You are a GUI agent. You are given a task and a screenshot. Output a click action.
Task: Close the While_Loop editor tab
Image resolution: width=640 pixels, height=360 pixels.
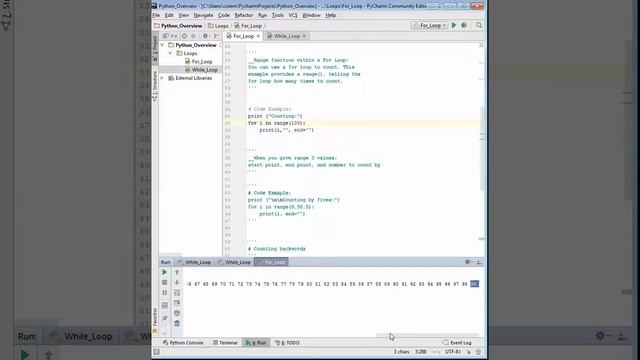pos(304,36)
